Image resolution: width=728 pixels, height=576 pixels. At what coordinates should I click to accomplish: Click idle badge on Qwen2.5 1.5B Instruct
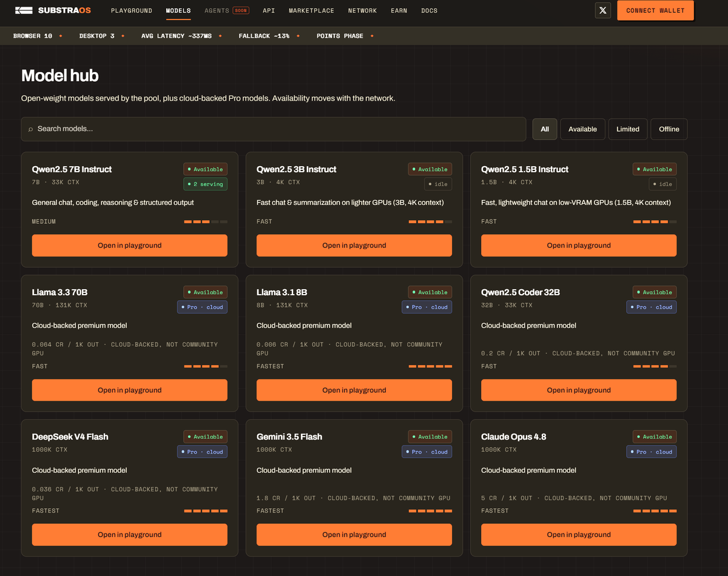pyautogui.click(x=662, y=184)
